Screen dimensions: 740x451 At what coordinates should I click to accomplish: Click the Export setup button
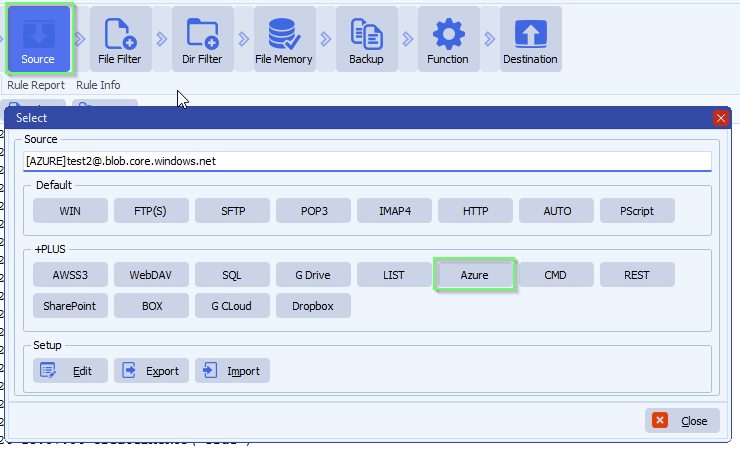pos(151,371)
